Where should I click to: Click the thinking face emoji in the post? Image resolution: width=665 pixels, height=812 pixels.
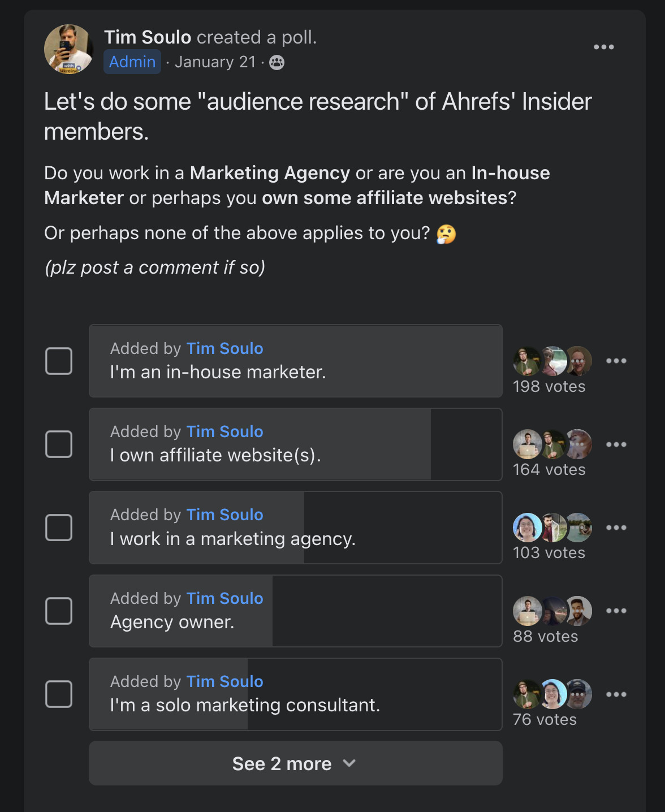[447, 233]
